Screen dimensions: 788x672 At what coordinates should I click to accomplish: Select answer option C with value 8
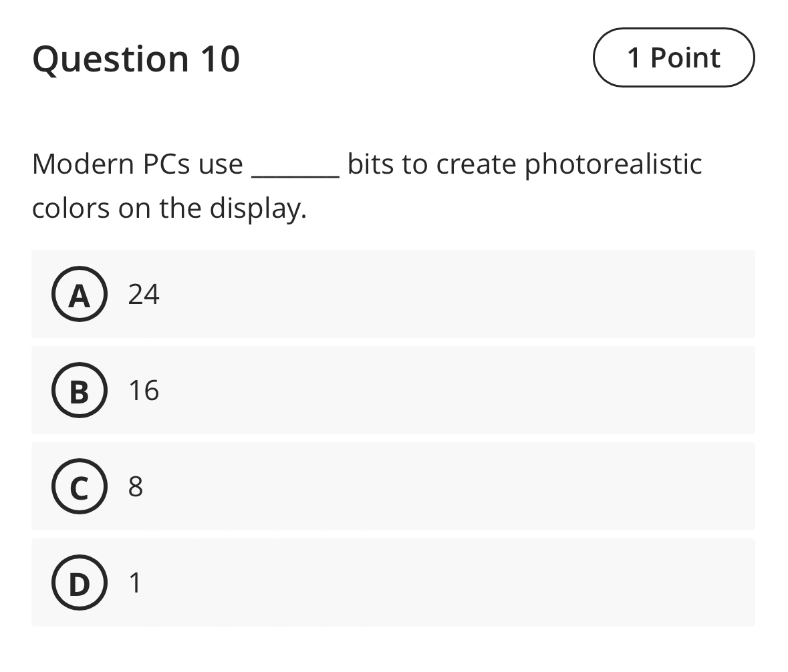393,487
